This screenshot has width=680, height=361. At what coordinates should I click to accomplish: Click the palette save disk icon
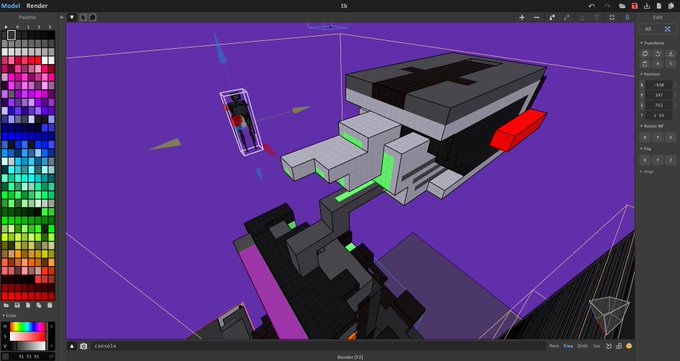17,305
